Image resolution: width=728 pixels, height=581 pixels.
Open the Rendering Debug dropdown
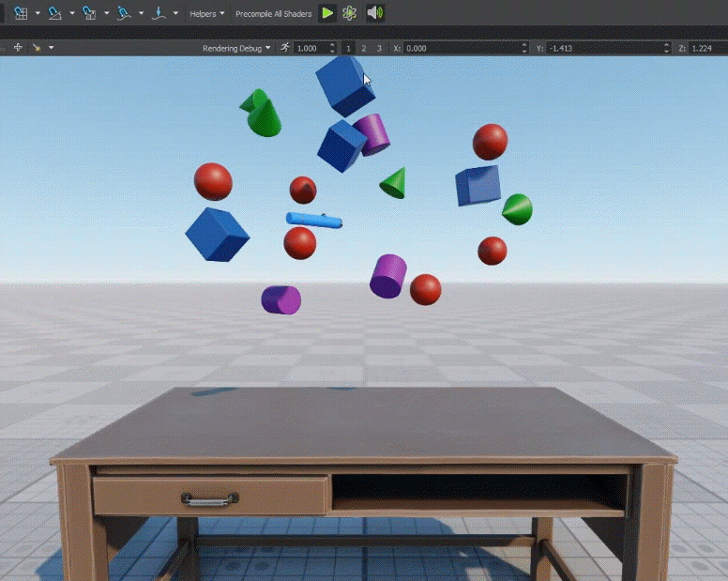[x=236, y=48]
